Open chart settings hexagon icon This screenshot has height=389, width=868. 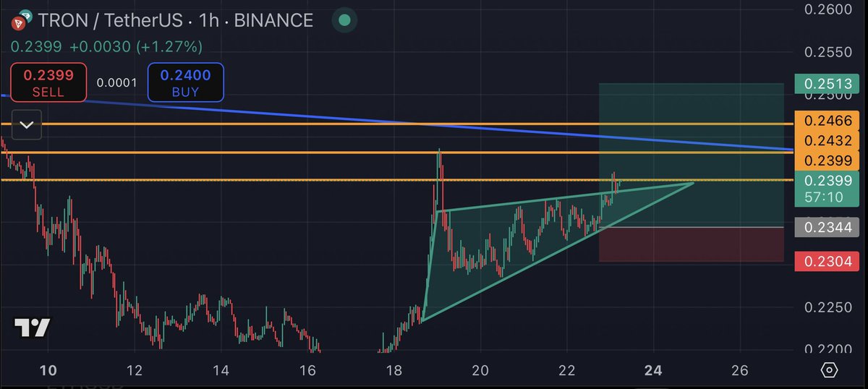tap(829, 370)
